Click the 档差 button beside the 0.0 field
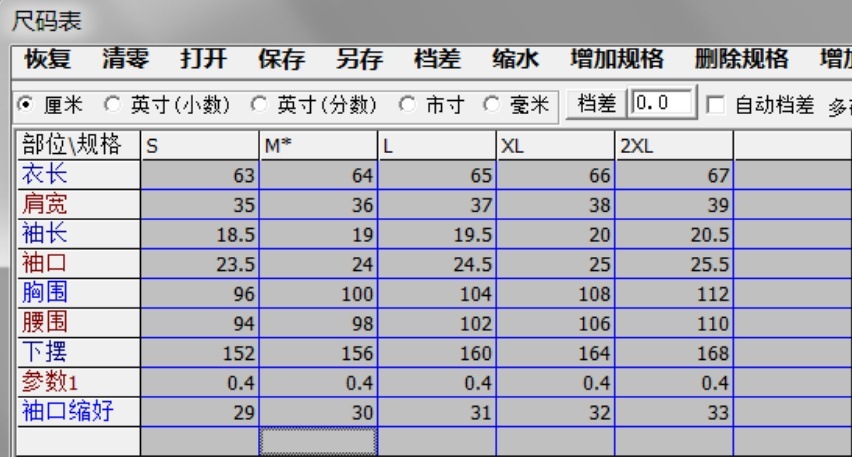 pos(597,104)
